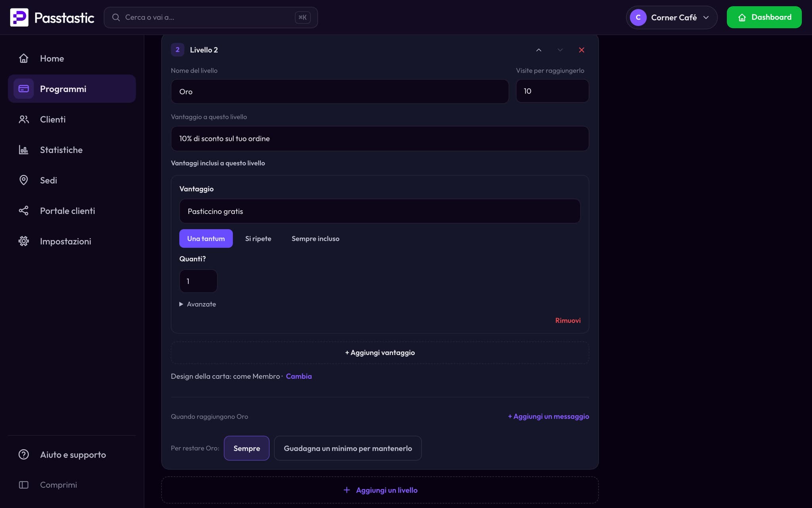Click the Statistiche chart icon
Screen dimensions: 812x508
[x=24, y=150]
